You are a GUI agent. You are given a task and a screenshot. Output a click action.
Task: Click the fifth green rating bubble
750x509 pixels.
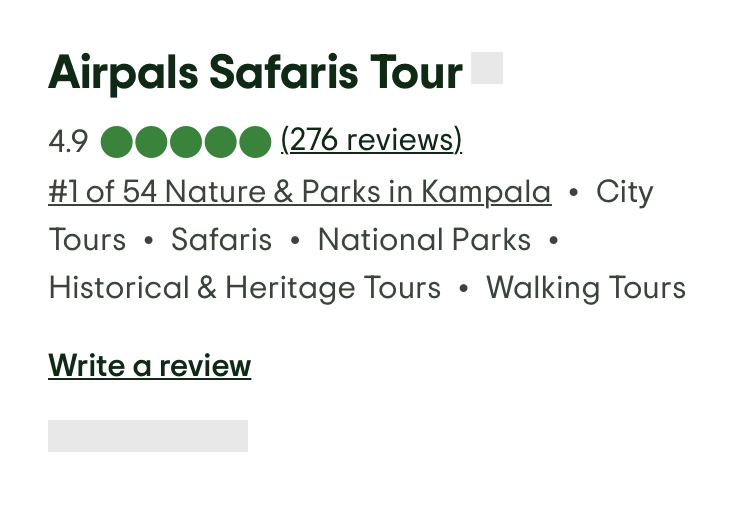(x=255, y=142)
